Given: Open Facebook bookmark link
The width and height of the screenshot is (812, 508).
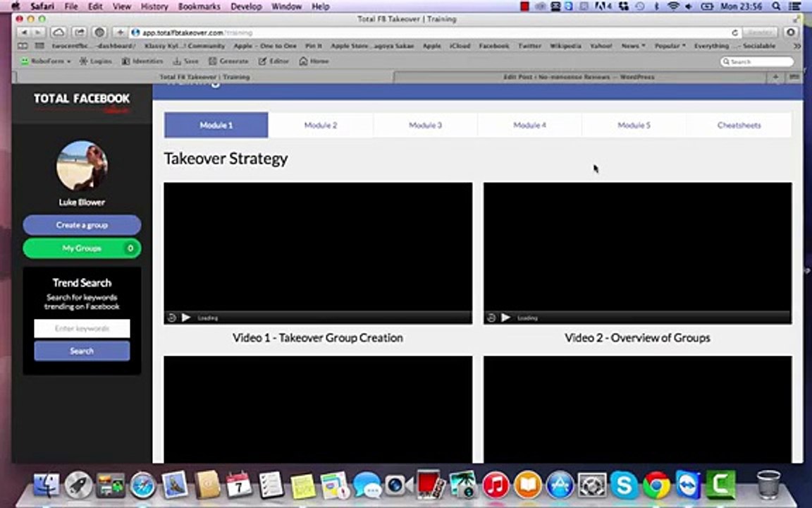Looking at the screenshot, I should coord(493,46).
